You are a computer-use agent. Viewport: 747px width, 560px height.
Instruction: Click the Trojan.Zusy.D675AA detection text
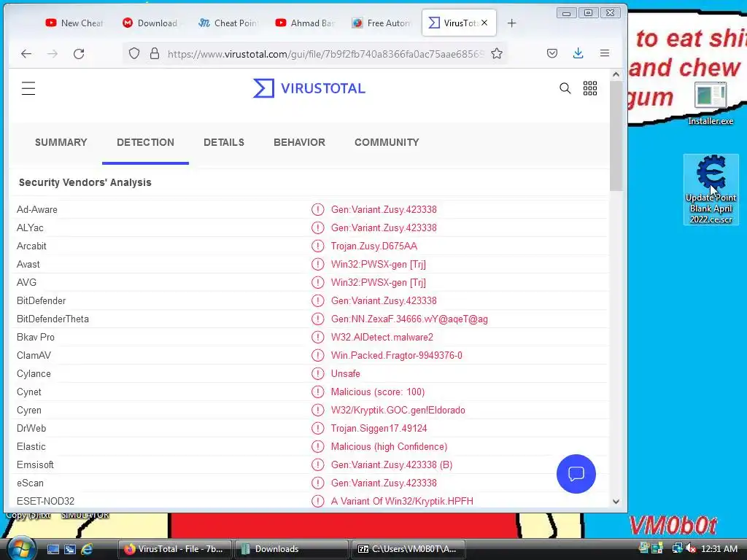tap(374, 246)
